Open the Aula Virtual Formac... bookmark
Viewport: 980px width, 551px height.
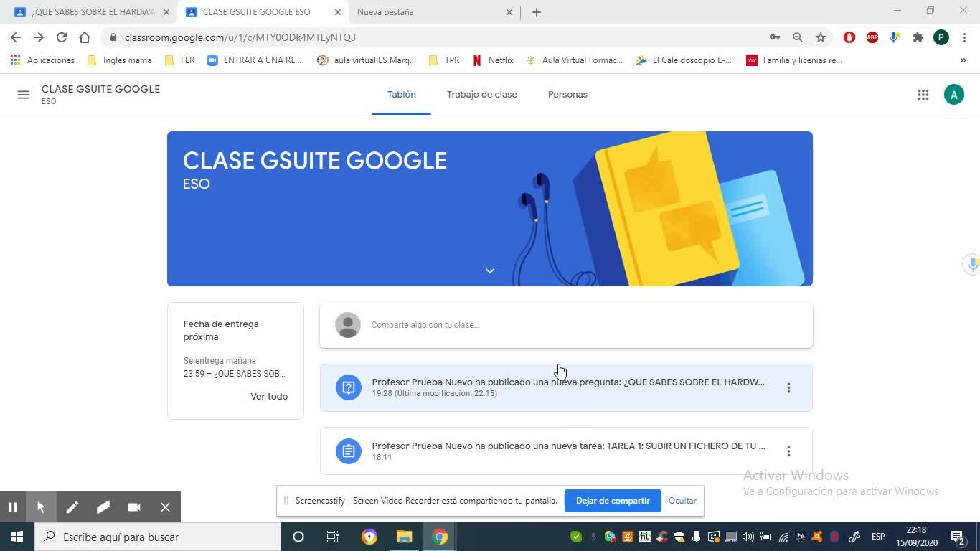[x=575, y=60]
